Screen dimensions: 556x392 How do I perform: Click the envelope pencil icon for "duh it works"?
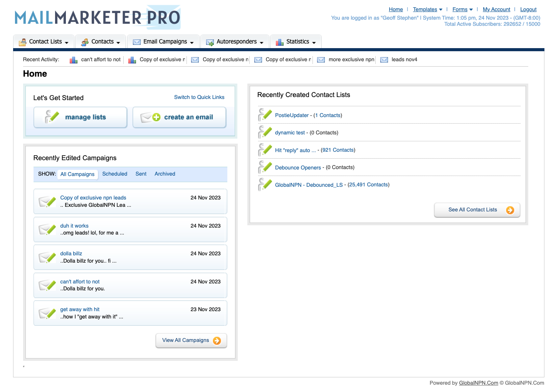47,230
